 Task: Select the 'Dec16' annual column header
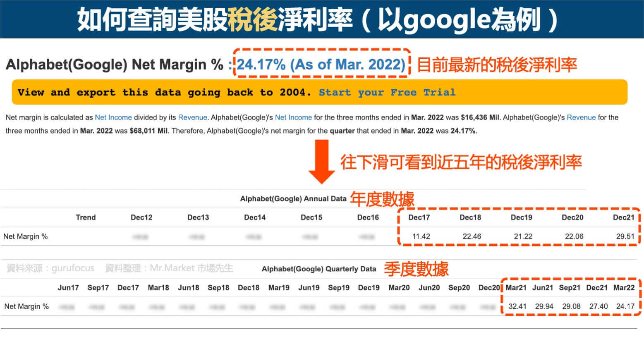[368, 217]
